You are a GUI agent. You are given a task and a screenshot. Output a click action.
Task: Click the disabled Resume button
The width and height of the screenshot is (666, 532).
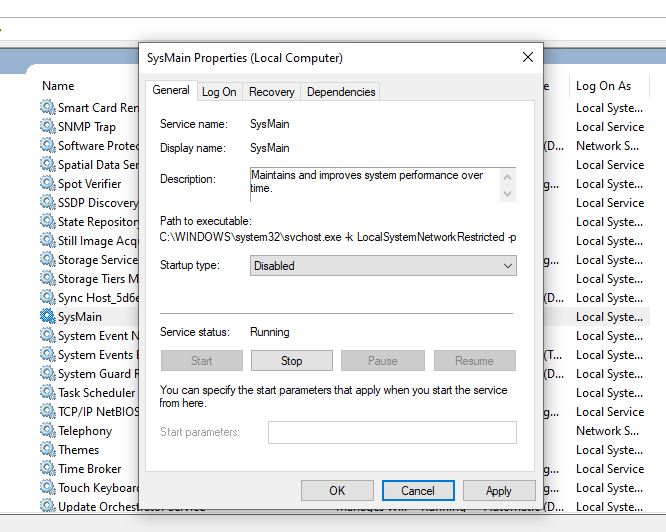click(474, 360)
